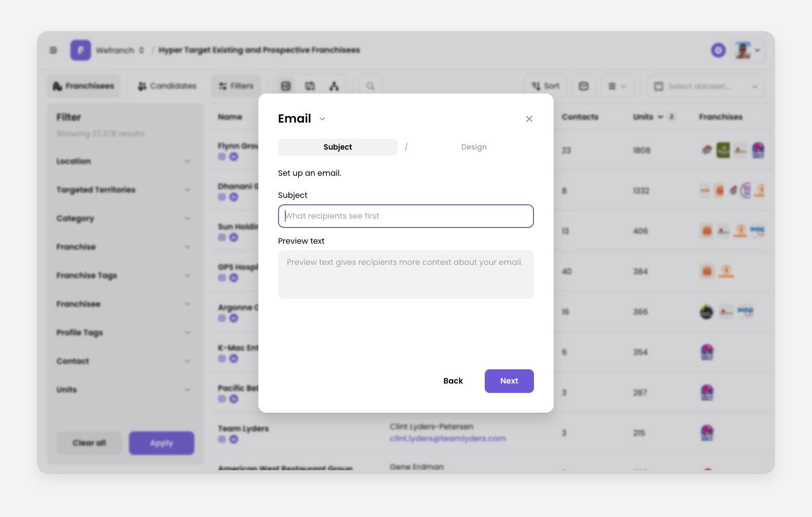Click into the Preview text area
The width and height of the screenshot is (812, 517).
tap(406, 274)
